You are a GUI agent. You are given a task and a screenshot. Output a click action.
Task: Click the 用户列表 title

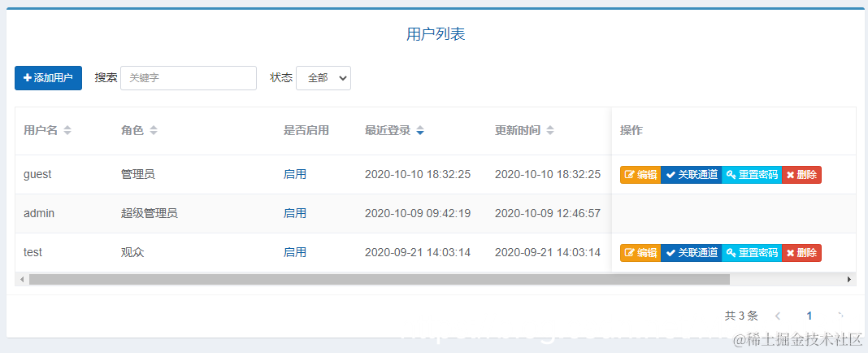click(x=436, y=34)
